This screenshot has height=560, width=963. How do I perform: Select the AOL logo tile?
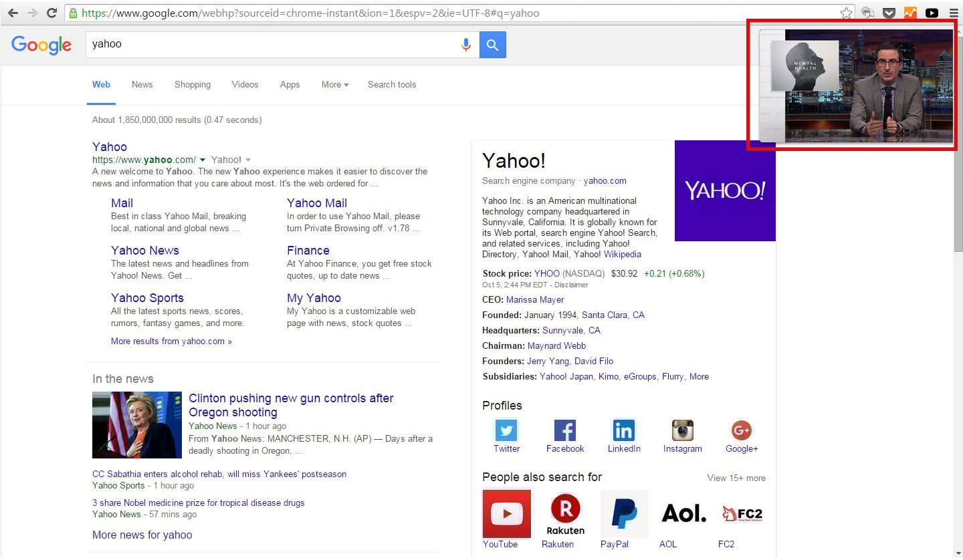point(683,514)
